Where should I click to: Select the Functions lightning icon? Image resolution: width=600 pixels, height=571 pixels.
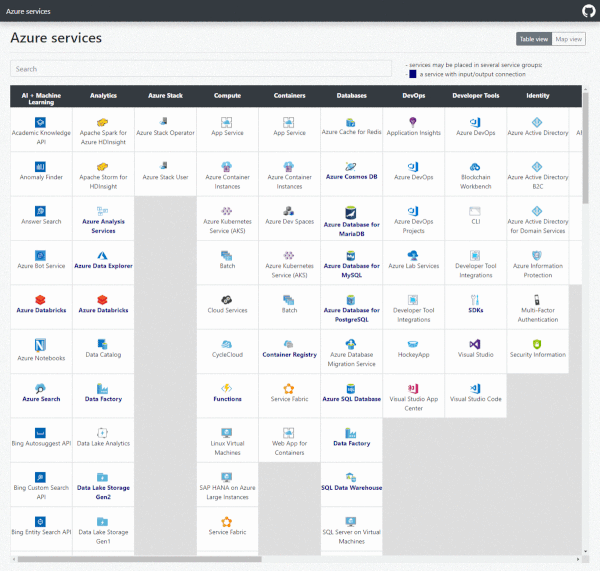[226, 388]
